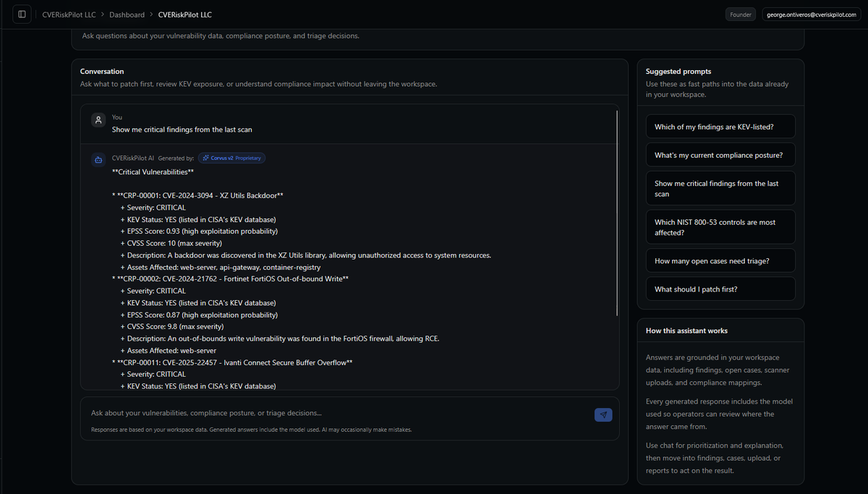The image size is (868, 494).
Task: Click the EPSS Score: 0.93 line
Action: 199,231
